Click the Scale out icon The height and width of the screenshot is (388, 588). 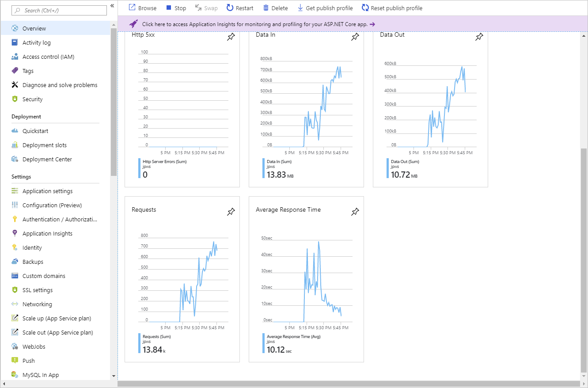[x=15, y=332]
